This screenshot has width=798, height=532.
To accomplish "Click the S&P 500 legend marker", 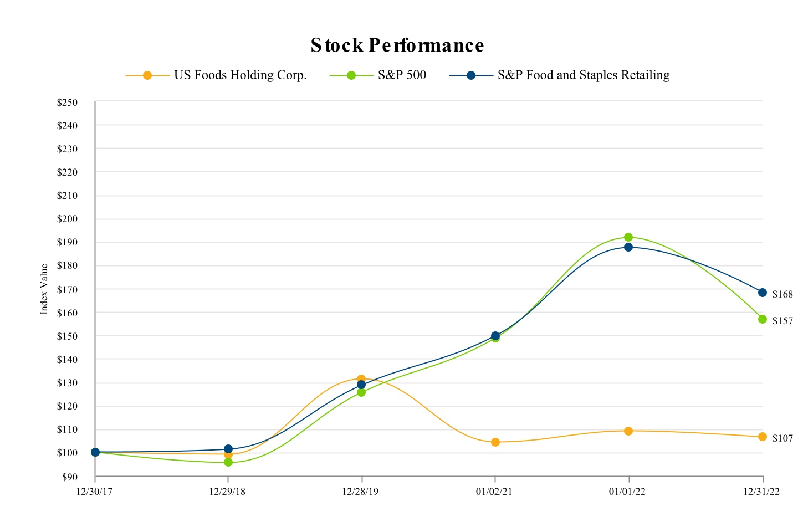I will pos(351,75).
